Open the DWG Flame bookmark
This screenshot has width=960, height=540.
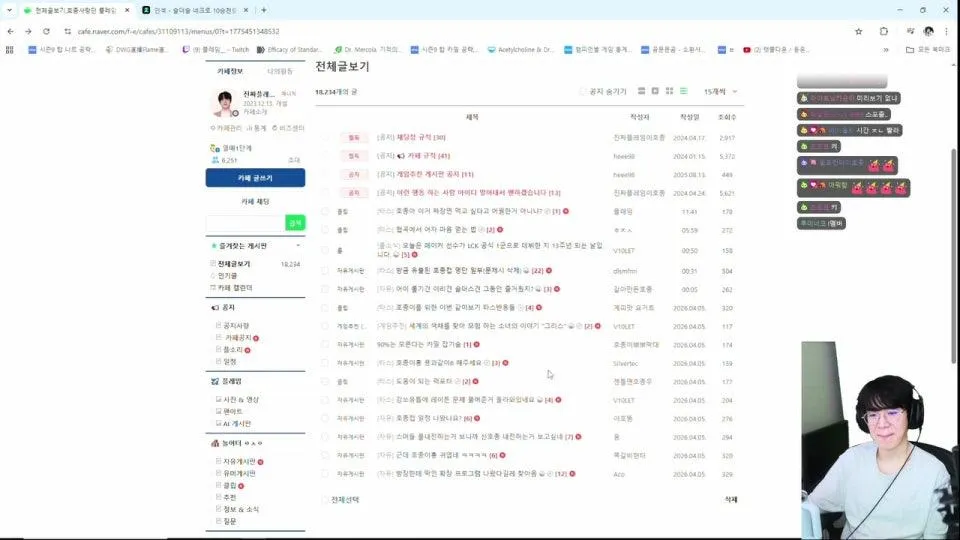tap(136, 50)
